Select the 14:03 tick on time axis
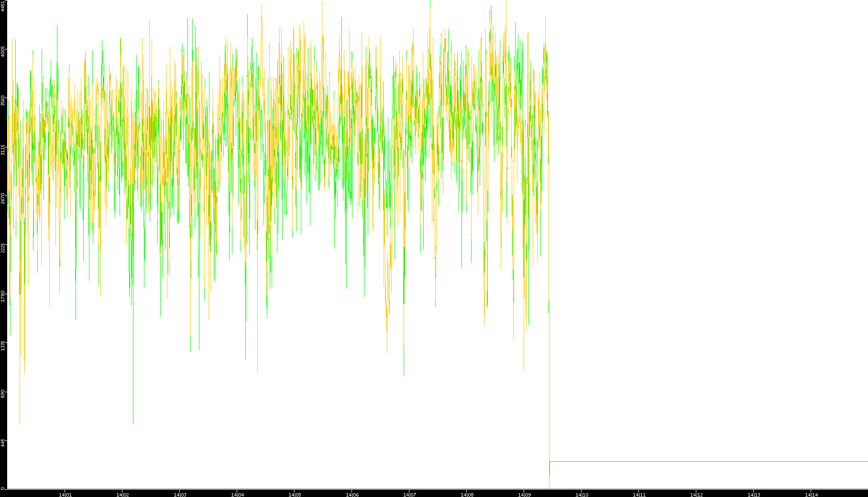This screenshot has width=868, height=497. (180, 494)
